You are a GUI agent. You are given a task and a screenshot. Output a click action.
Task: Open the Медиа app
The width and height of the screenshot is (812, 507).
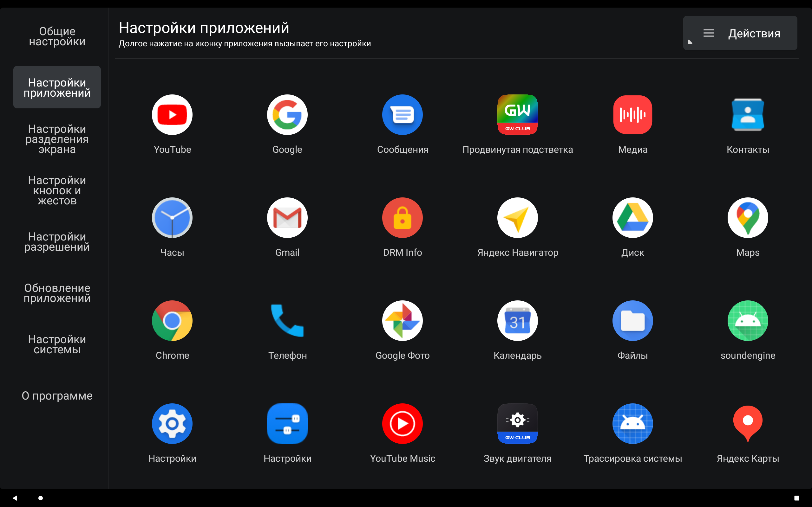632,114
